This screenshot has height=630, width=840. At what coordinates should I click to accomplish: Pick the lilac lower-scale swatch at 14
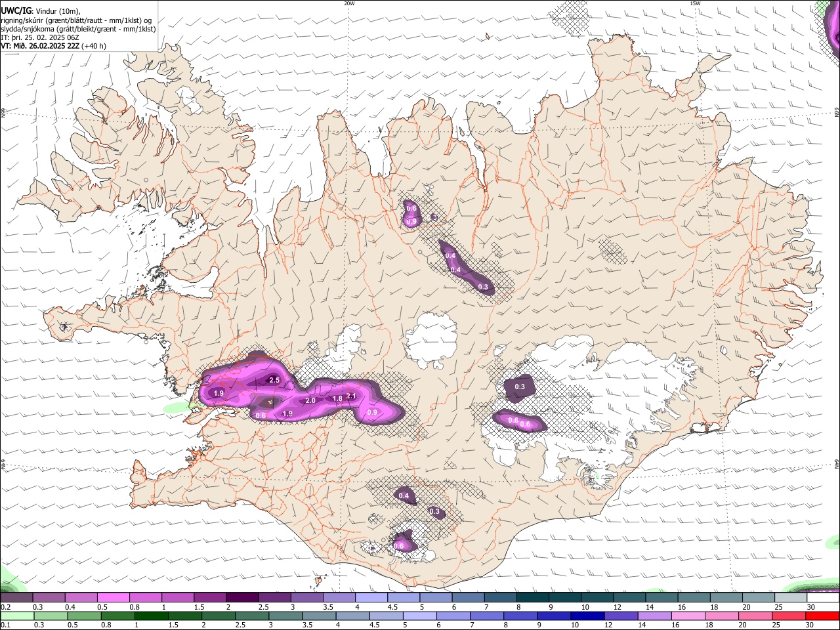pyautogui.click(x=655, y=616)
